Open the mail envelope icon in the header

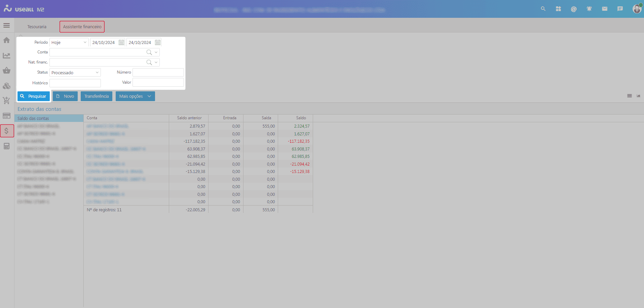click(605, 9)
